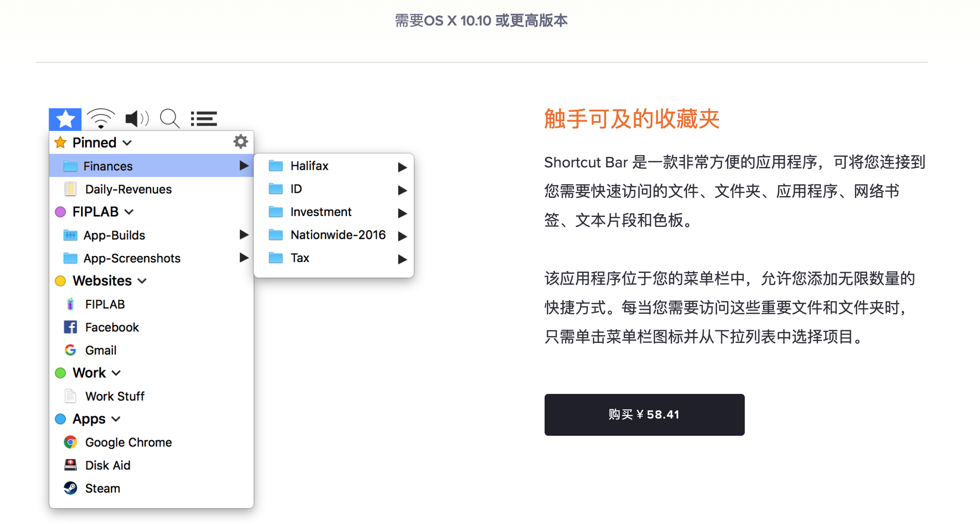Click the Facebook shortcut icon
980x524 pixels.
point(71,327)
